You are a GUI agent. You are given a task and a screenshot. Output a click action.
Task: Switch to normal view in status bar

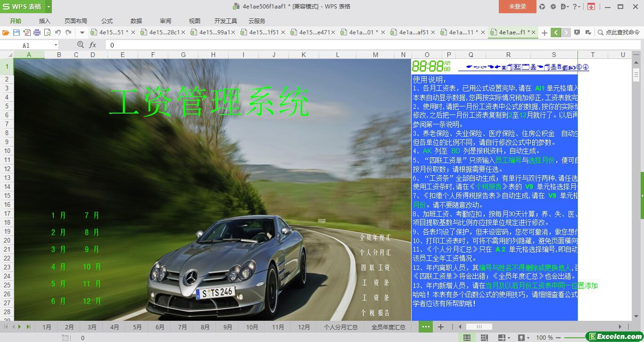pos(467,338)
